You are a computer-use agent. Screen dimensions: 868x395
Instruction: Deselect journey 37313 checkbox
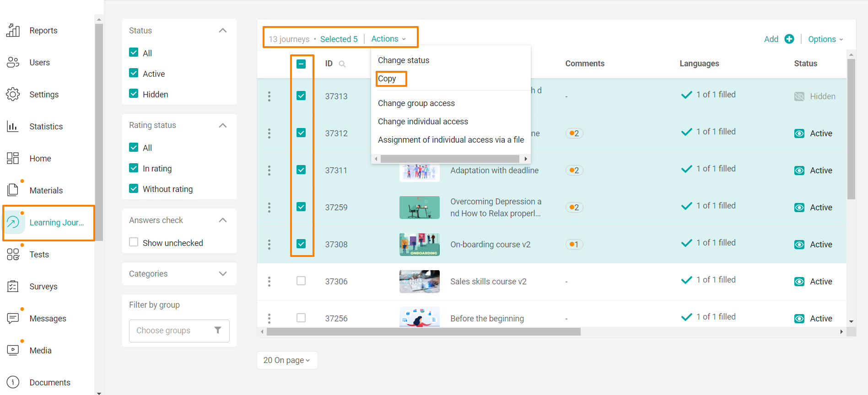pos(301,96)
